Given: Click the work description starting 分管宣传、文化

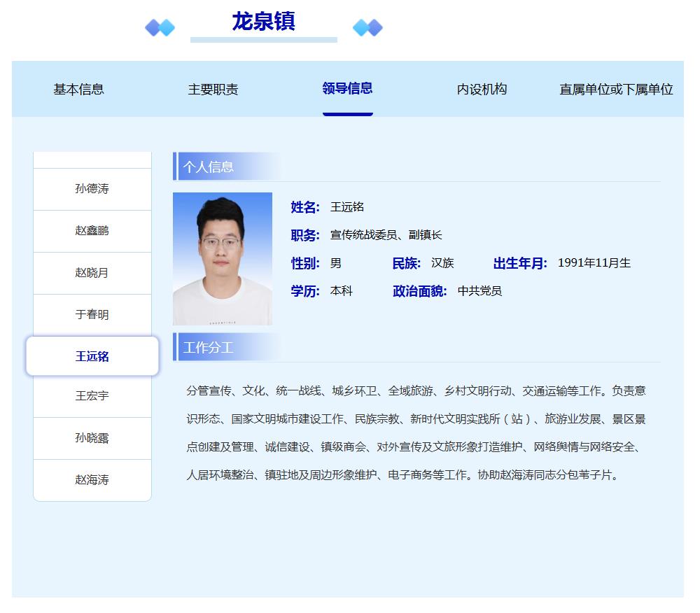Looking at the screenshot, I should (416, 432).
